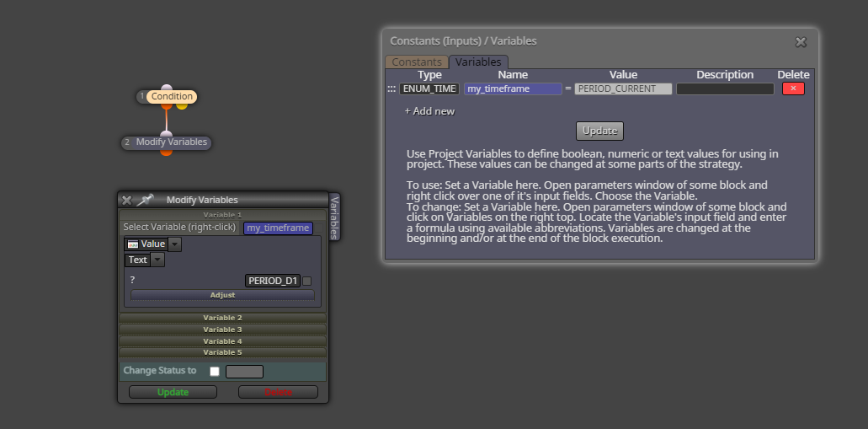Click the green Update button in Modify Variables
The width and height of the screenshot is (868, 429).
173,392
